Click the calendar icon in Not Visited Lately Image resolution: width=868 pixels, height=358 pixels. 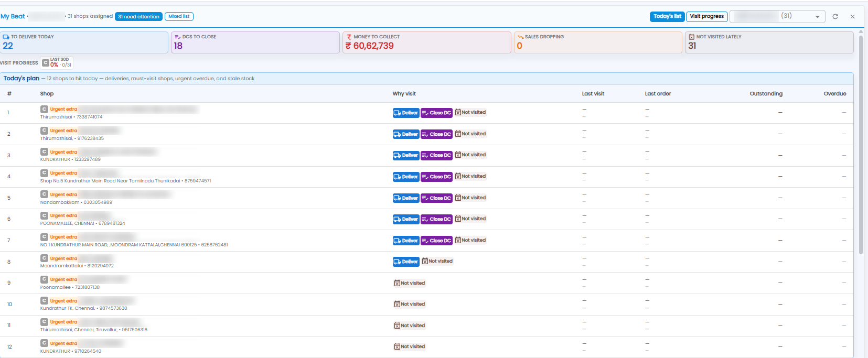pos(691,37)
